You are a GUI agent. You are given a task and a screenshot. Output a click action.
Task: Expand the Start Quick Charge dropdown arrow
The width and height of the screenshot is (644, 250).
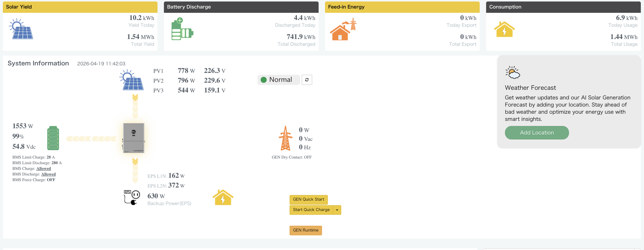[337, 210]
